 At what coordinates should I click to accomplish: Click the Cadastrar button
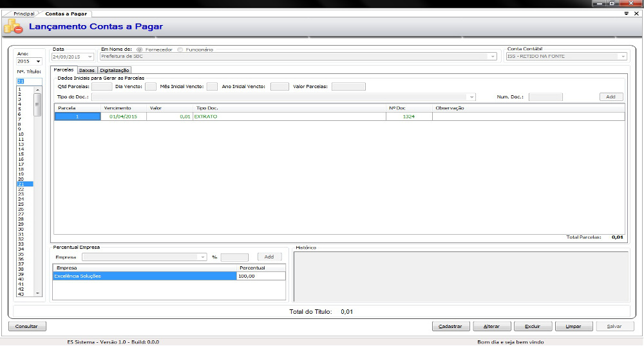tap(450, 326)
